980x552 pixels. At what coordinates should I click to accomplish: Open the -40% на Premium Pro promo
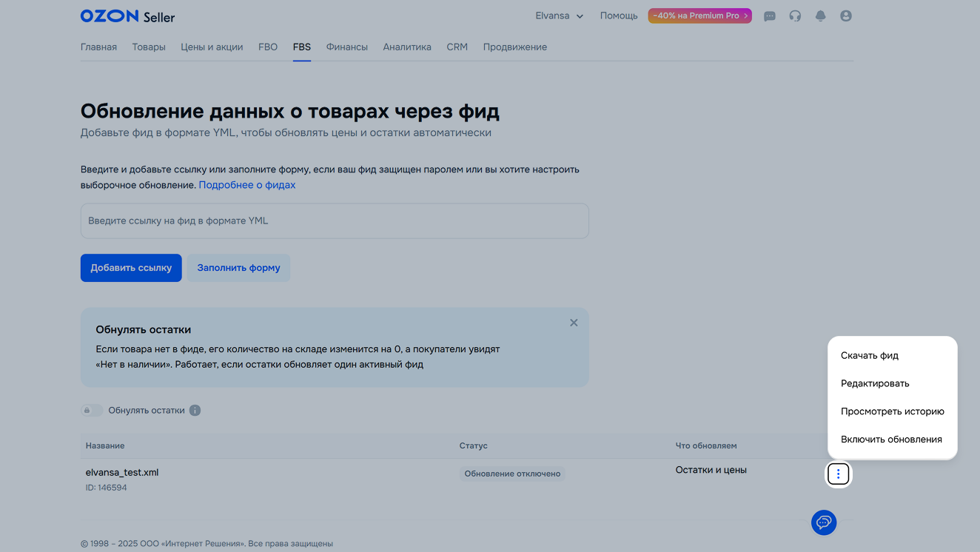699,16
